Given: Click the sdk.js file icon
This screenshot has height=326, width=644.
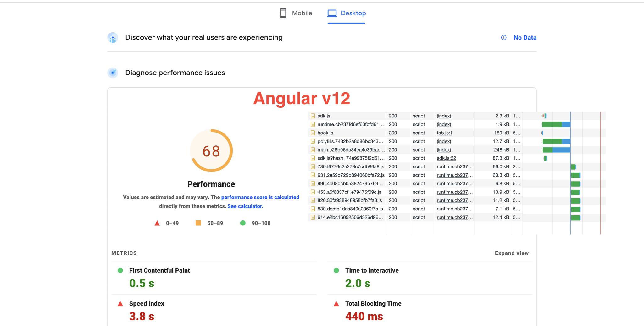Looking at the screenshot, I should point(313,116).
